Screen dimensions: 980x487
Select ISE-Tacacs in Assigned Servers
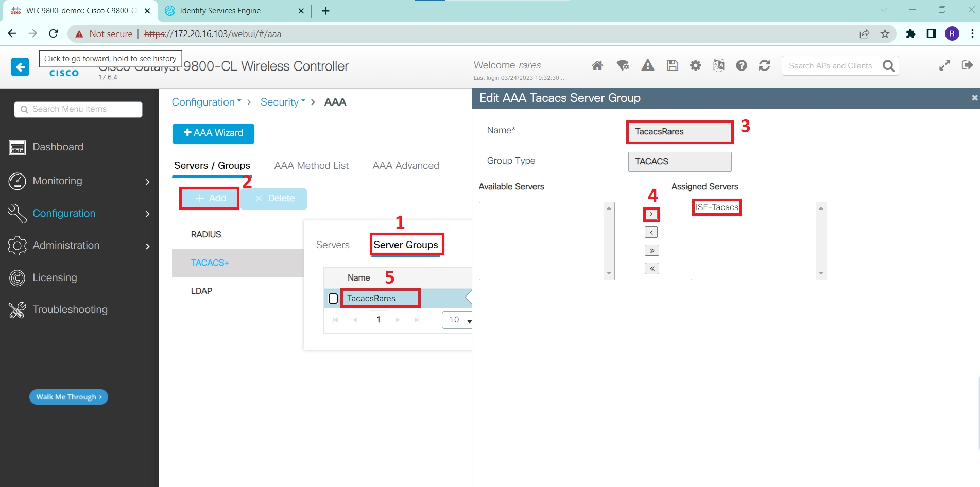coord(717,207)
